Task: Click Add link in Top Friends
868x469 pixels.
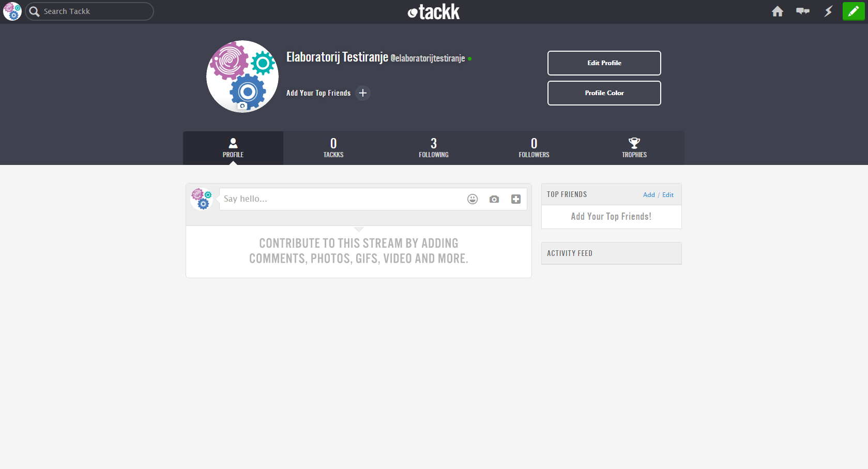Action: click(648, 195)
